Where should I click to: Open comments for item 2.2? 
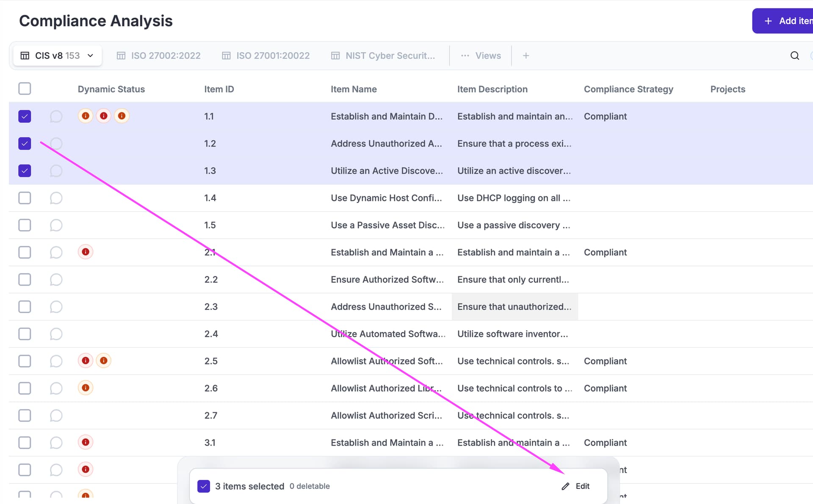click(56, 279)
